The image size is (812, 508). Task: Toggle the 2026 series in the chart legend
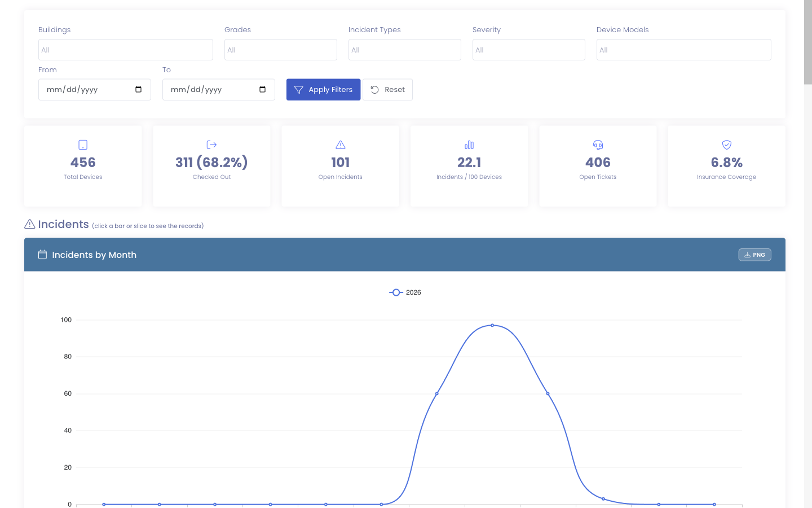tap(405, 292)
